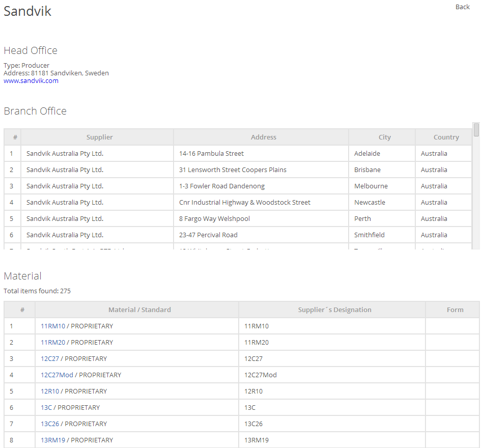Open the www.sandvik.com website link
This screenshot has width=483, height=448.
tap(31, 81)
